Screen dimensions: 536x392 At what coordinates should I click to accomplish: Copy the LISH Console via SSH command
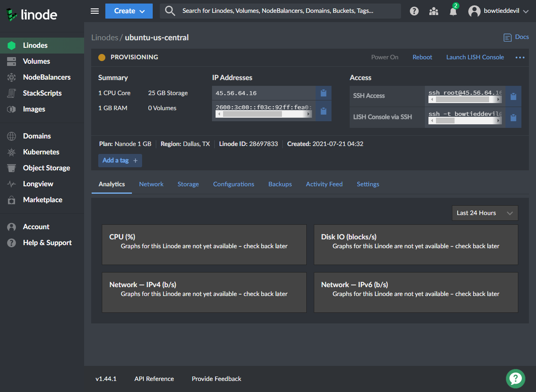coord(513,117)
